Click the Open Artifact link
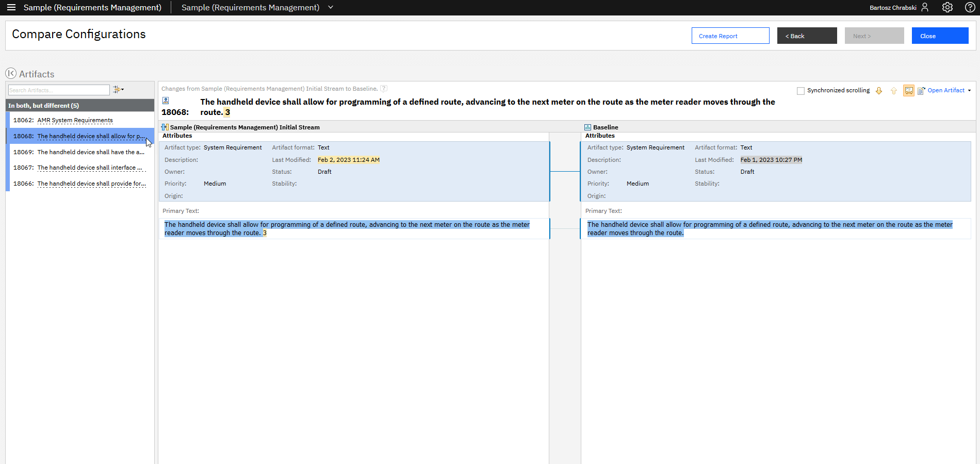 pos(946,90)
